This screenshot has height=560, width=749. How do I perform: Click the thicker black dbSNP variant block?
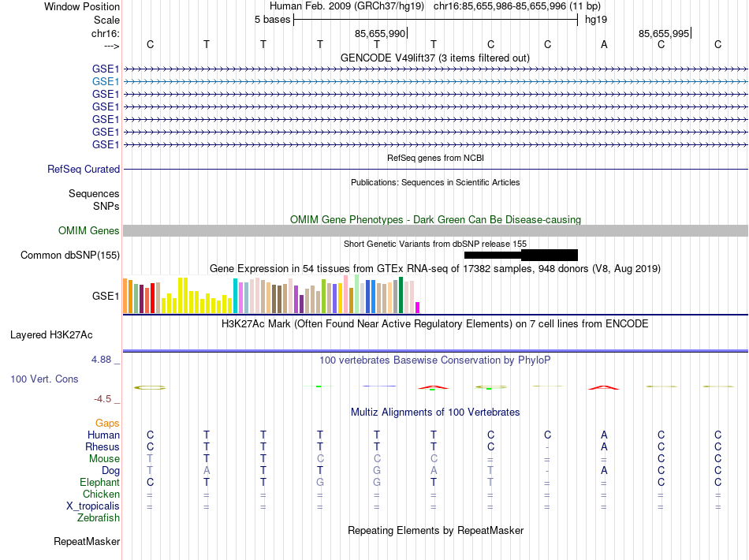pos(550,255)
